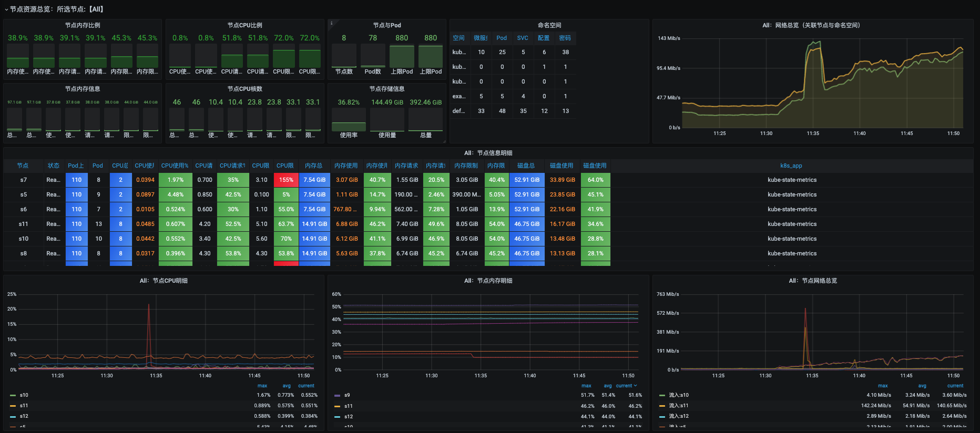Click node s7 in the node table
The image size is (980, 433).
[x=24, y=180]
